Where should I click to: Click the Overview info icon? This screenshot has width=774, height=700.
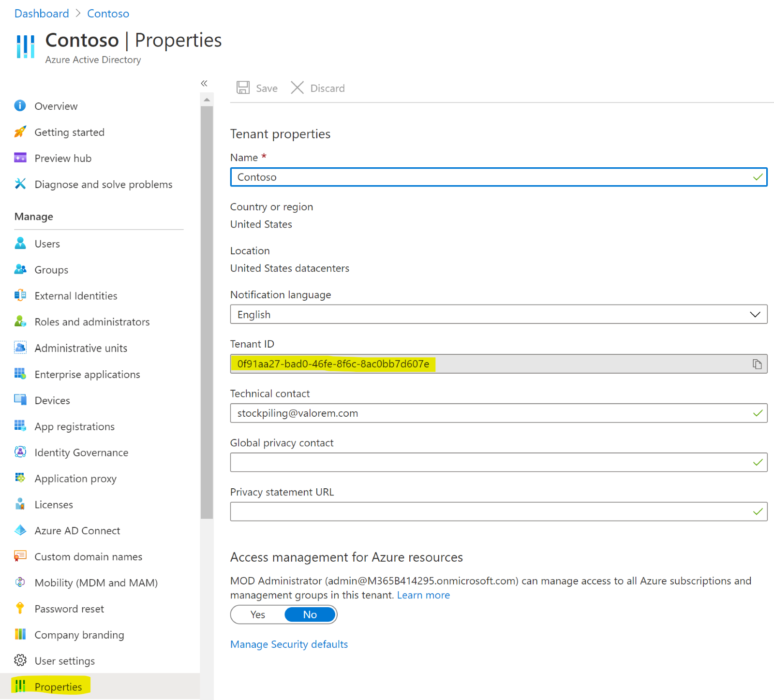coord(20,105)
